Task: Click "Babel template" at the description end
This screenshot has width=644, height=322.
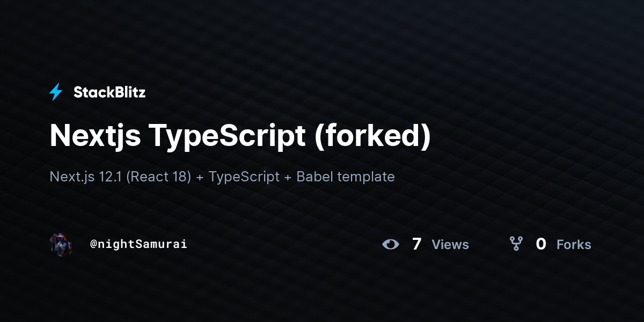Action: (346, 177)
